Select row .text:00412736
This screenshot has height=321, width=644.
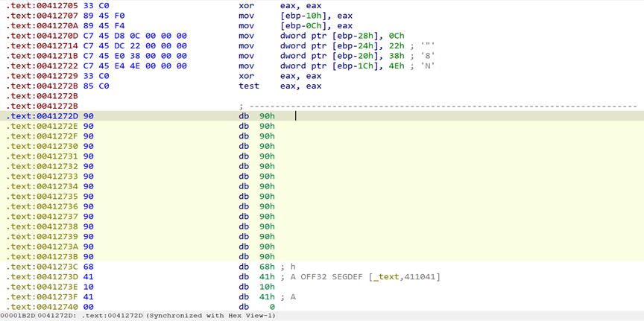point(322,206)
